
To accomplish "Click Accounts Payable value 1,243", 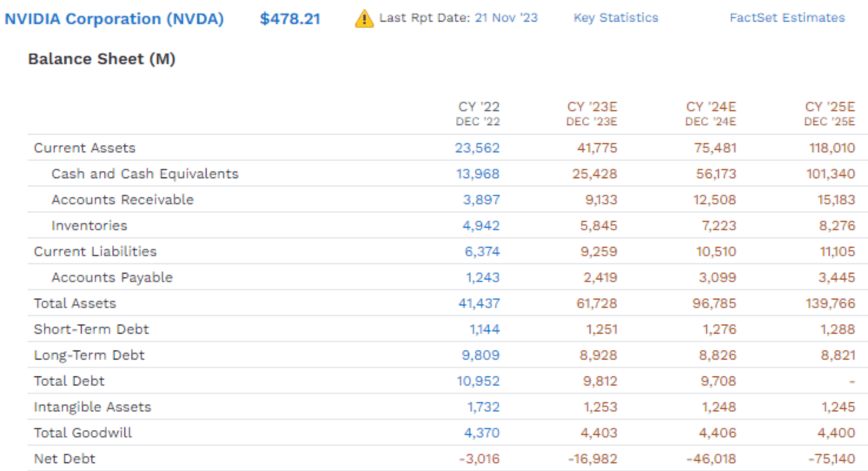I will [482, 277].
